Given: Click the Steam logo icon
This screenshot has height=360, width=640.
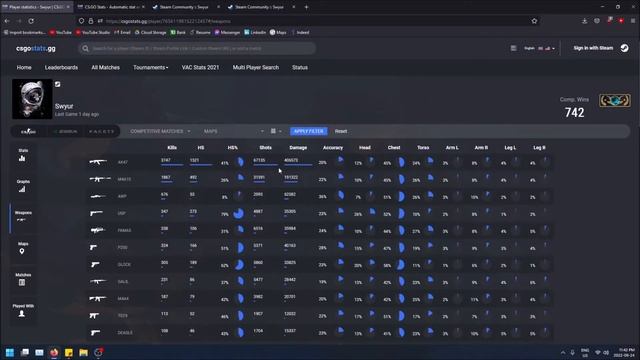Looking at the screenshot, I should 624,48.
